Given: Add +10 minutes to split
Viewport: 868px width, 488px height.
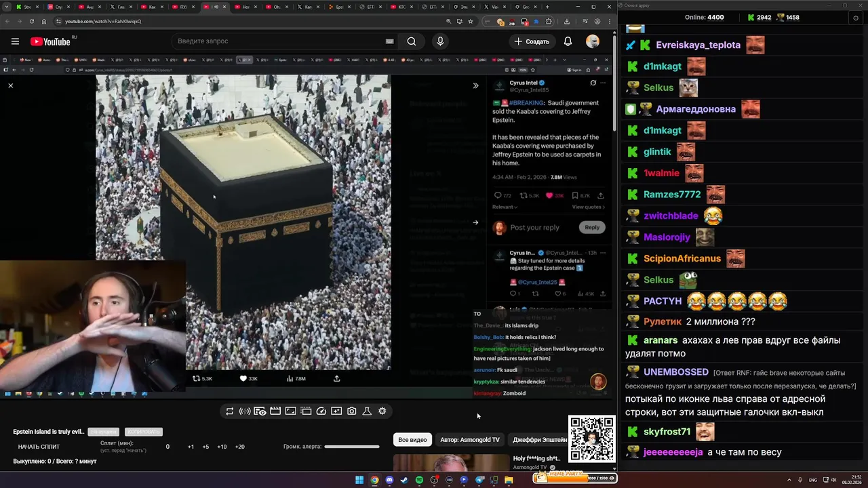Looking at the screenshot, I should 222,447.
